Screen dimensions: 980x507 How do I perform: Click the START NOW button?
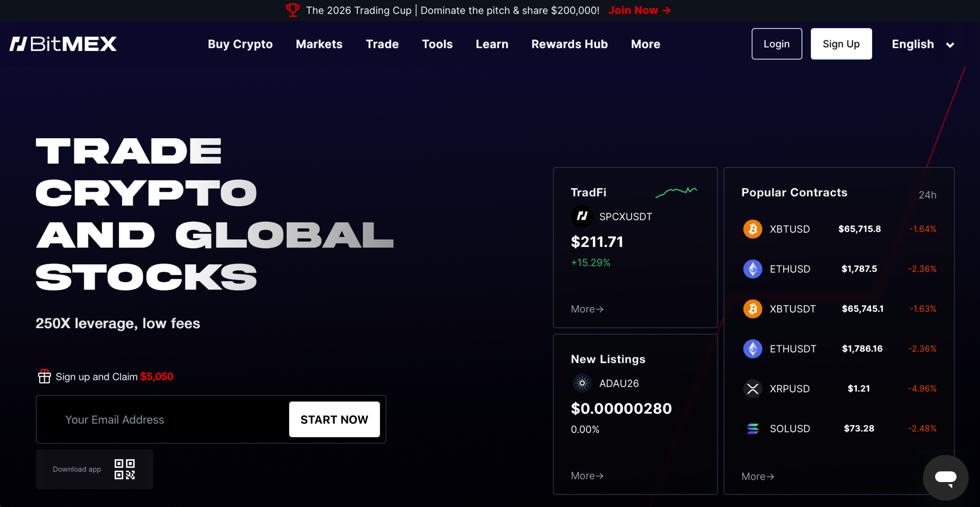tap(334, 419)
